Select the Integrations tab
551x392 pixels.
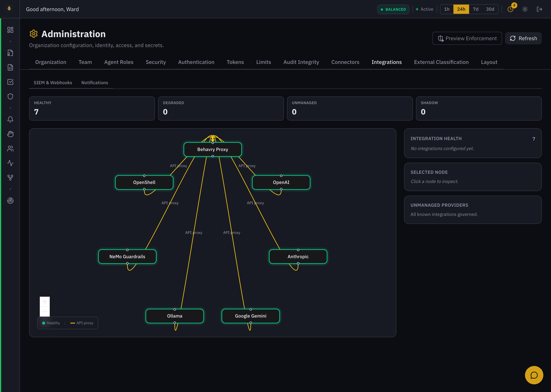386,62
